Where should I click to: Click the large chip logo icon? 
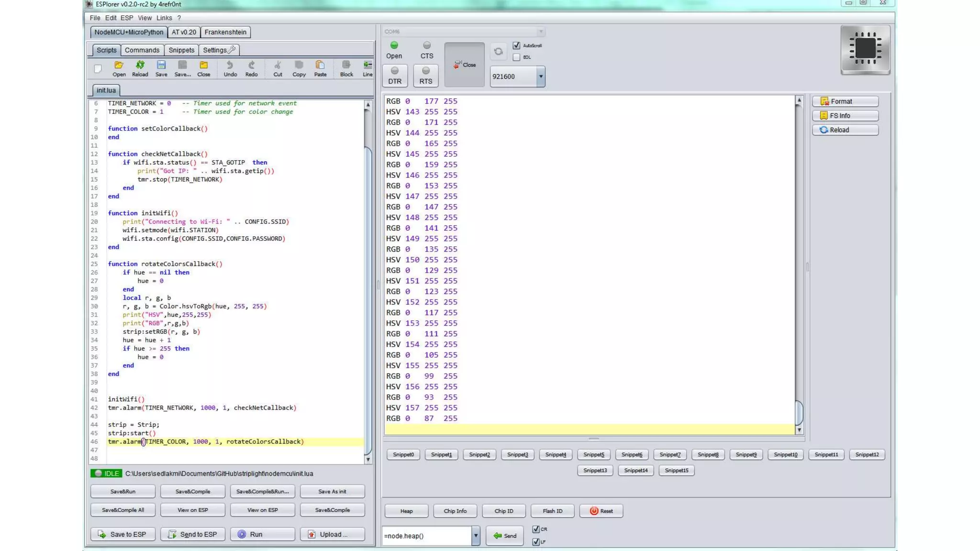coord(865,49)
